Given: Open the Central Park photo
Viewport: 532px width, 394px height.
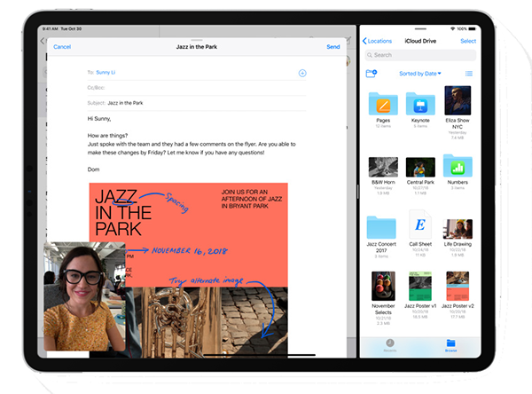Looking at the screenshot, I should pos(420,167).
